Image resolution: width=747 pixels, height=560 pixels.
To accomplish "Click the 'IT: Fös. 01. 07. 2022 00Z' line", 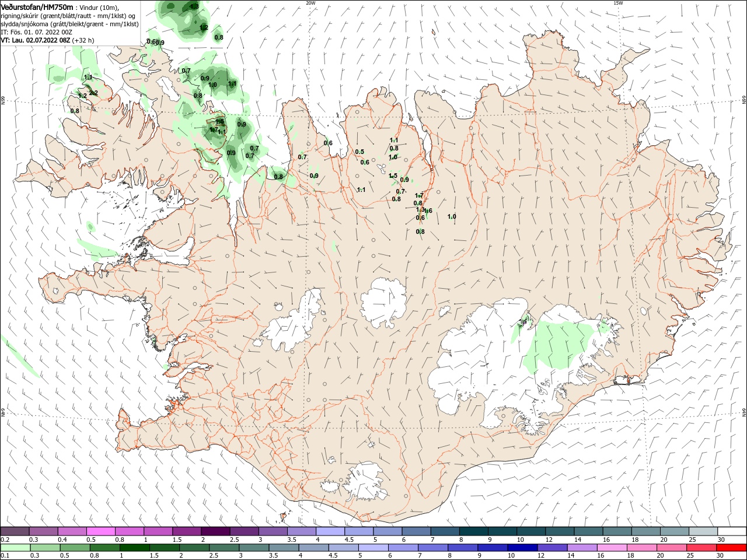I will (36, 32).
